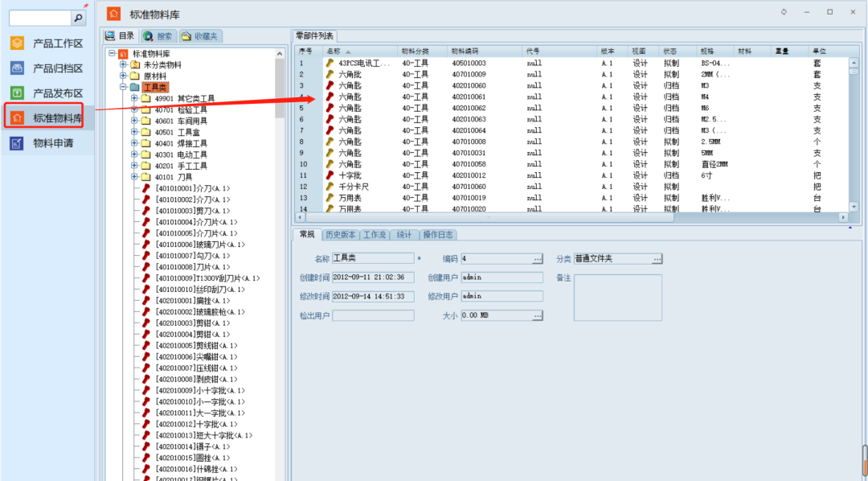The image size is (868, 481).
Task: Click the ellipsis button beside 编码 field
Action: 538,259
